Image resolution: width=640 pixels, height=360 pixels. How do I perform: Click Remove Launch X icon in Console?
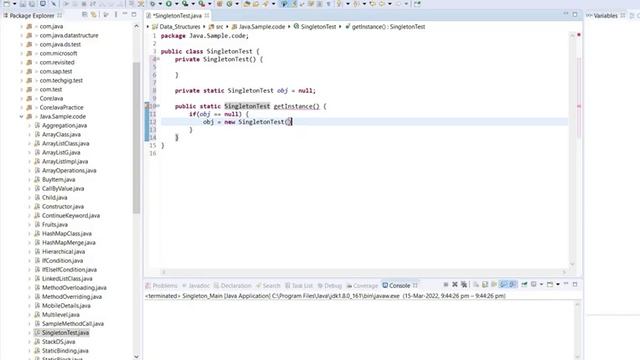click(455, 284)
